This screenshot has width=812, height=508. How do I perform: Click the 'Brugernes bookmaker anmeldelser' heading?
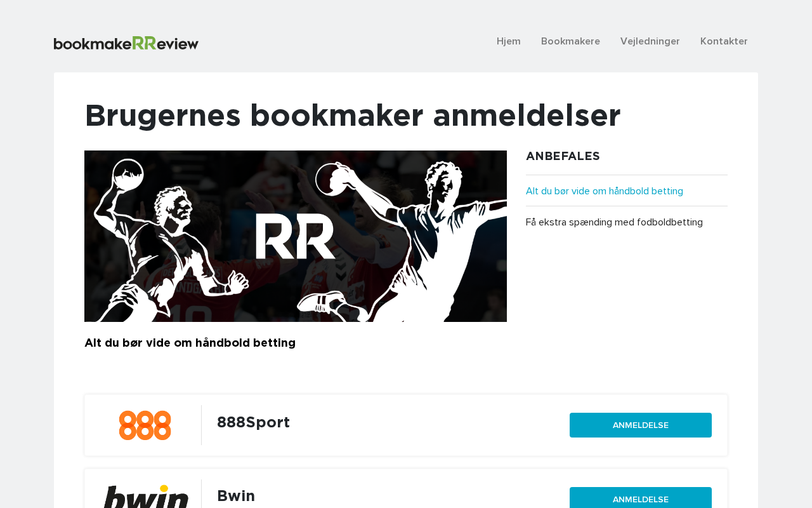point(353,116)
